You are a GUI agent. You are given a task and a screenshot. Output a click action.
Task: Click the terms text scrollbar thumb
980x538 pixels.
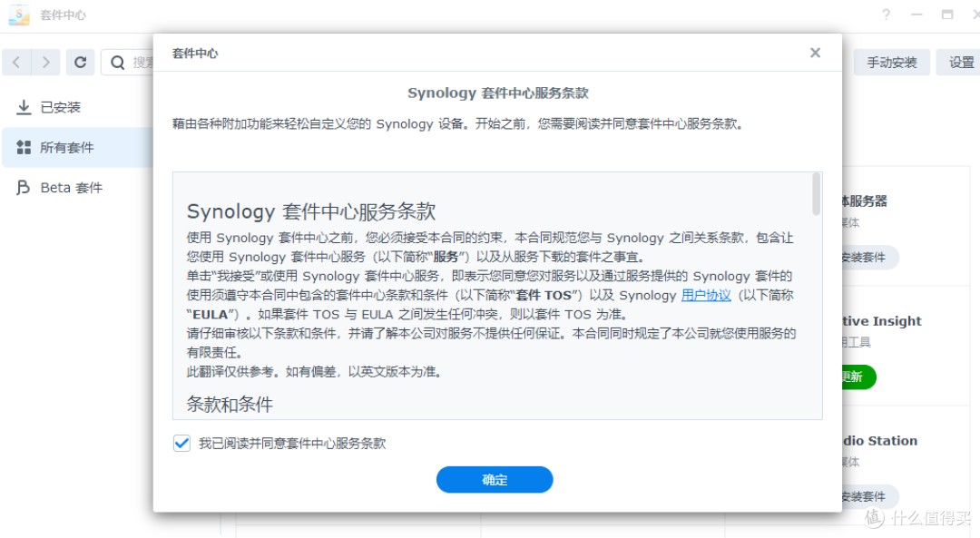pyautogui.click(x=817, y=194)
